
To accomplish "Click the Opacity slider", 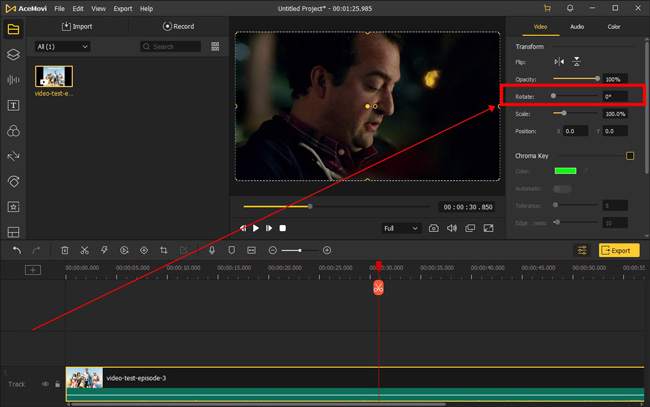I will [x=577, y=78].
